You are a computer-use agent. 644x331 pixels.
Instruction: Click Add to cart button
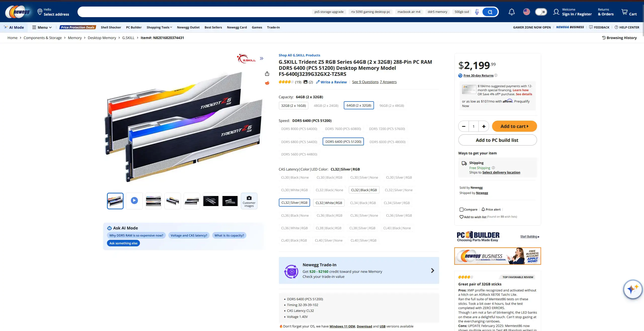(514, 126)
